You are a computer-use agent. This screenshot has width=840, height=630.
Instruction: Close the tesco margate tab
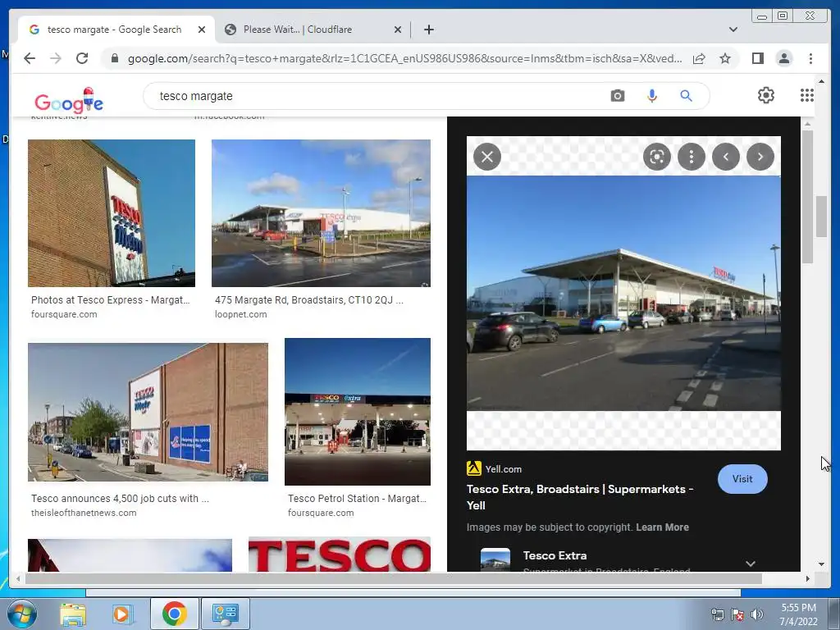(202, 30)
